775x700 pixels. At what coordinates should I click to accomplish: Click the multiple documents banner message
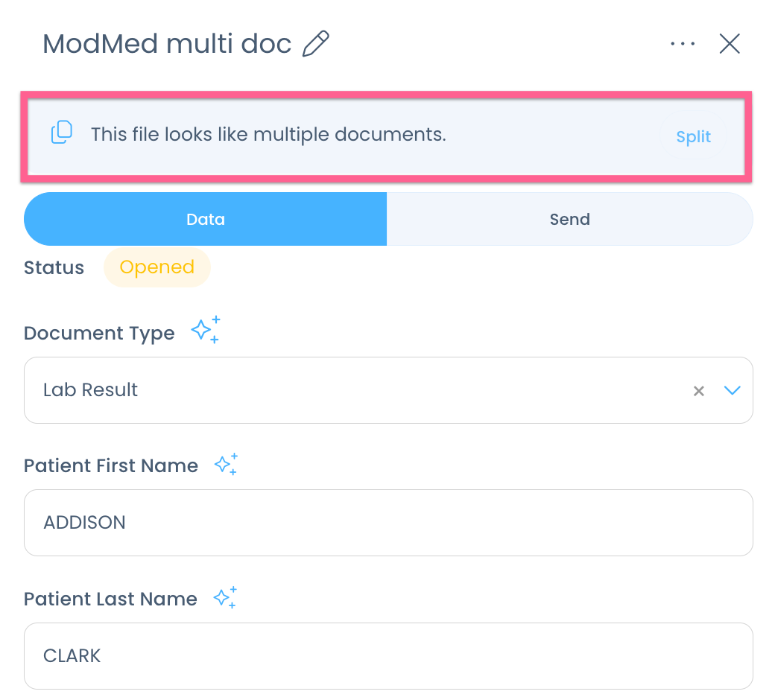[x=268, y=135]
